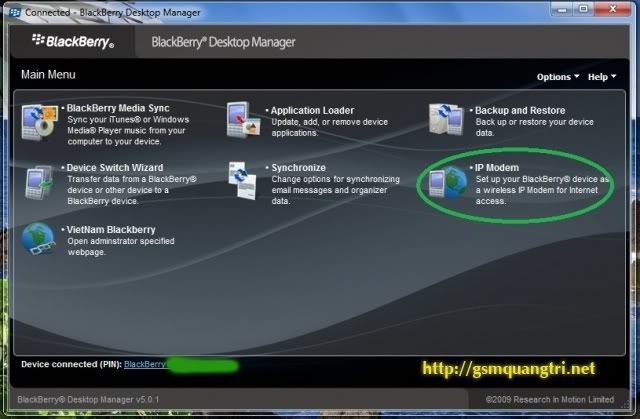Click 'Transfer data from a BlackBerry®' description

[x=132, y=179]
